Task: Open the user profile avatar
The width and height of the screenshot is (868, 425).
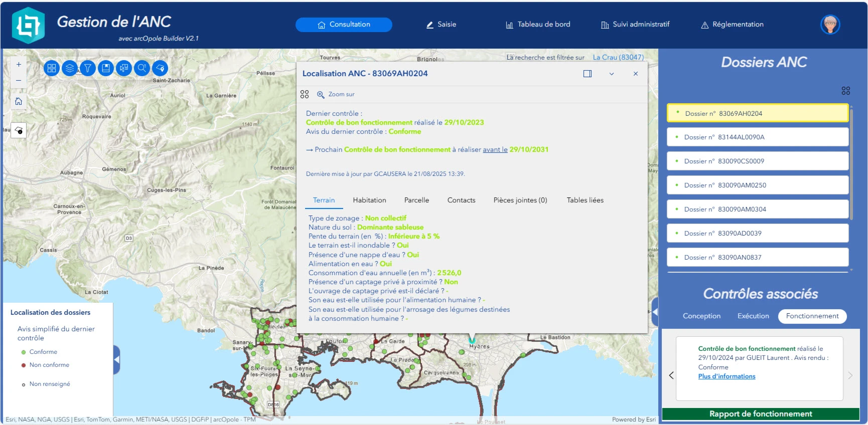Action: coord(830,25)
